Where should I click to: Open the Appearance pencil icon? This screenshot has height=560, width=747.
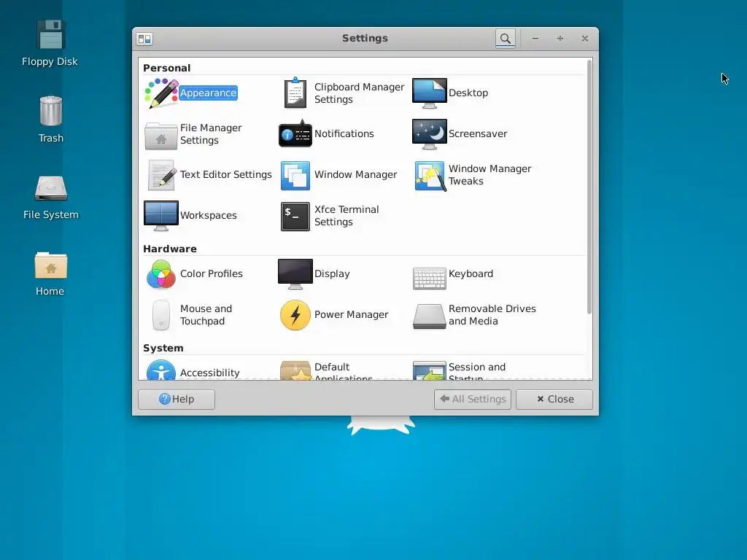coord(161,93)
